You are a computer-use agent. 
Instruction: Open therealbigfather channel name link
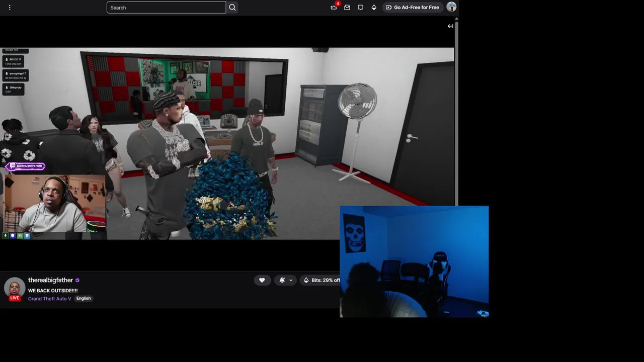(x=50, y=280)
